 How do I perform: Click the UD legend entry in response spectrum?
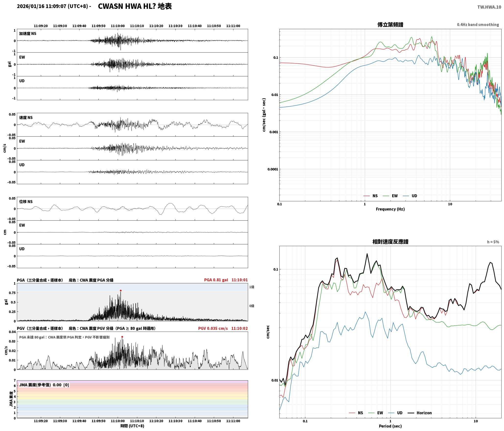click(395, 413)
